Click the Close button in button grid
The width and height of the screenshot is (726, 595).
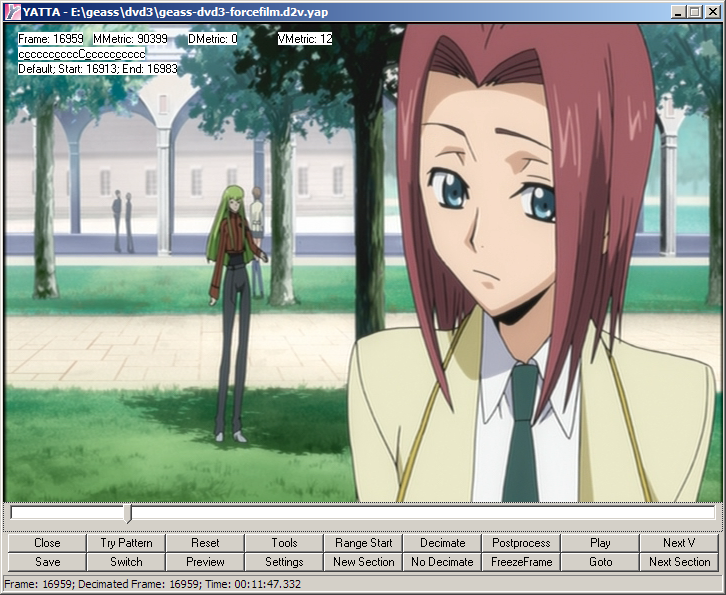point(47,543)
